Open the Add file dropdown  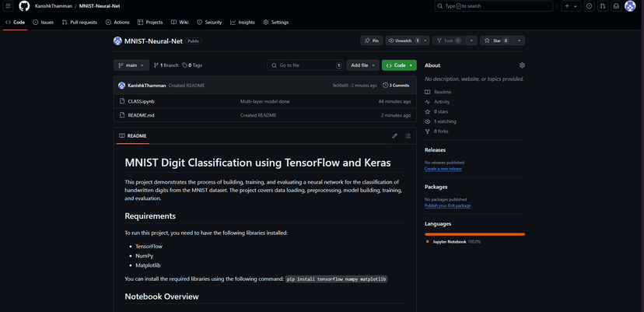362,65
